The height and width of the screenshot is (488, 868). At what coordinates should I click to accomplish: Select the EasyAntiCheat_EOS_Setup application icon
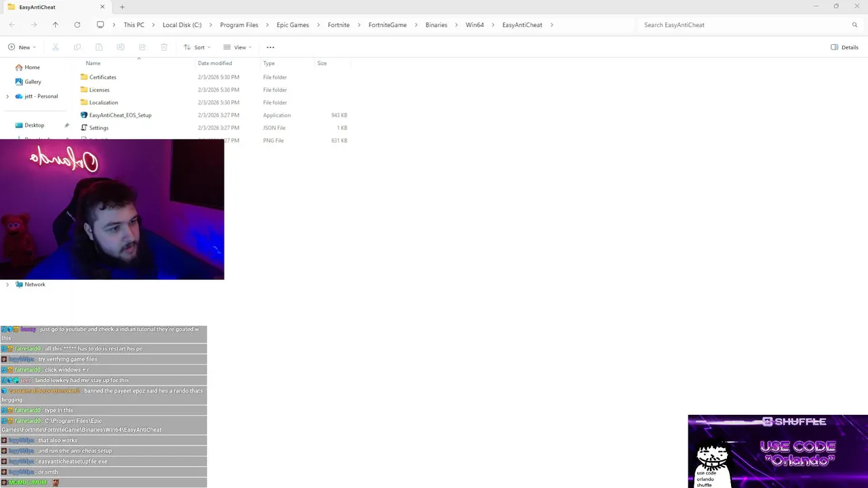tap(84, 115)
